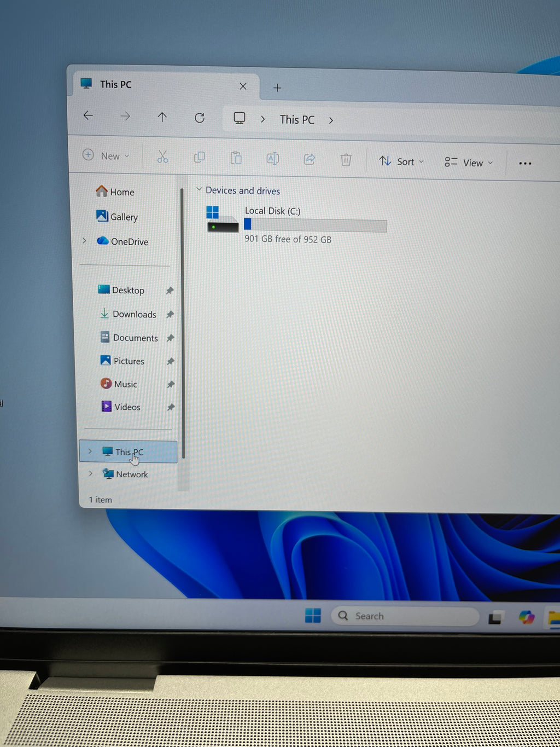Image resolution: width=560 pixels, height=747 pixels.
Task: Open Downloads quick access folder
Action: point(129,314)
